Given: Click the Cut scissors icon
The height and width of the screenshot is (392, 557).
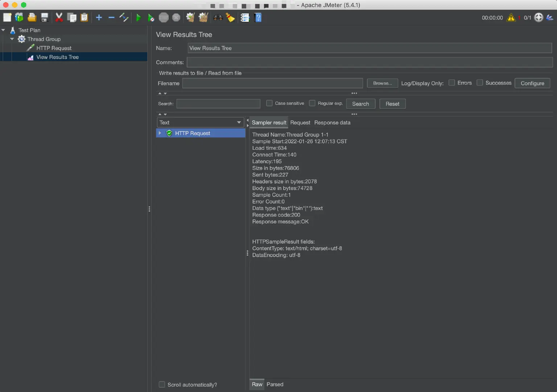Looking at the screenshot, I should [59, 17].
